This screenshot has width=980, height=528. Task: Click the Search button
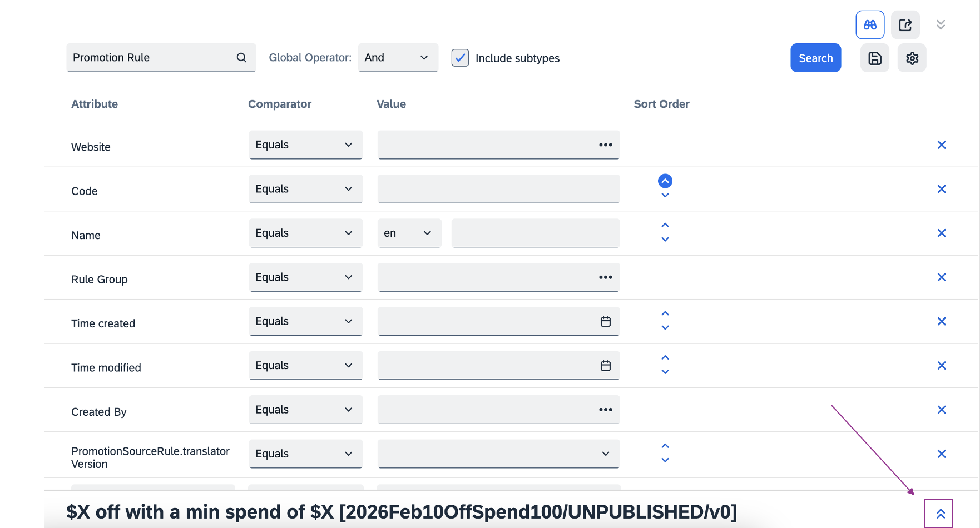tap(815, 58)
